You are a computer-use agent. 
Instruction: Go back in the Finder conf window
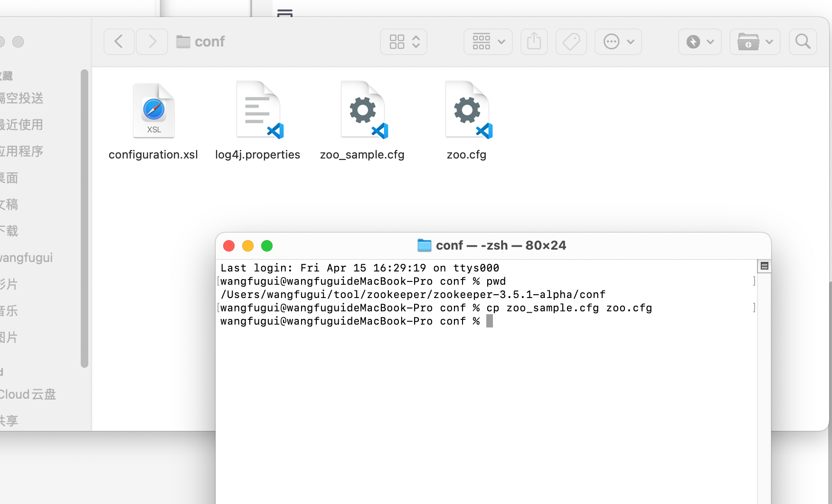[x=119, y=42]
